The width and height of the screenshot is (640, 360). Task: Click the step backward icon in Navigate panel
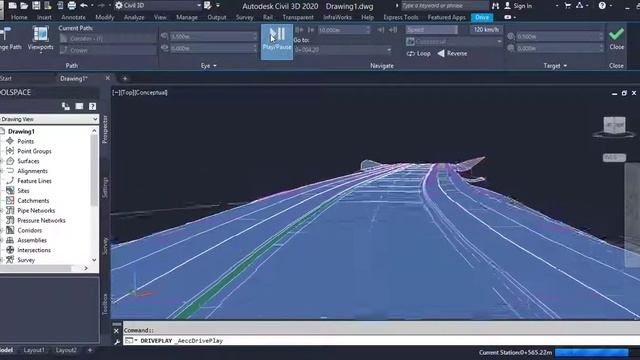point(311,30)
